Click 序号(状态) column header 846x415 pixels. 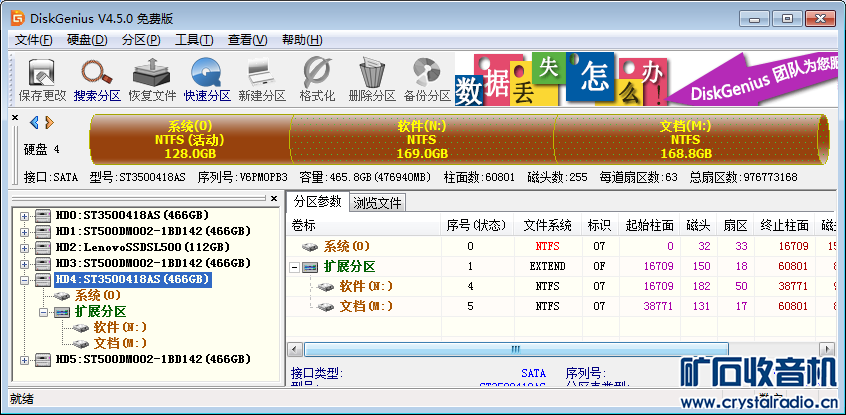[x=477, y=226]
